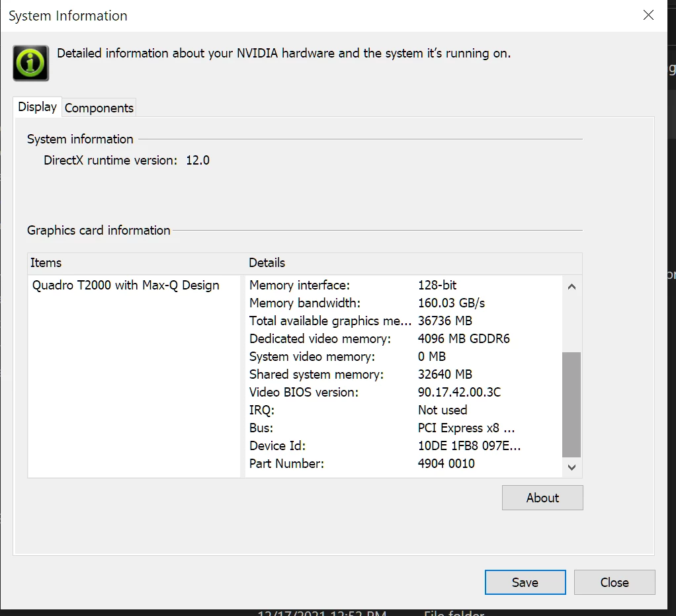The width and height of the screenshot is (676, 616).
Task: Select the Video BIOS version row
Action: point(403,393)
